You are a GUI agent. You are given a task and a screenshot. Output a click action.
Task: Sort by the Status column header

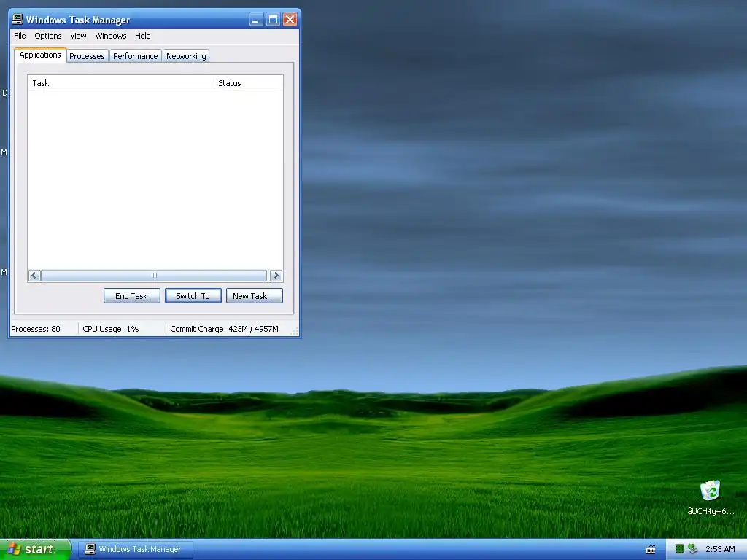coord(248,83)
